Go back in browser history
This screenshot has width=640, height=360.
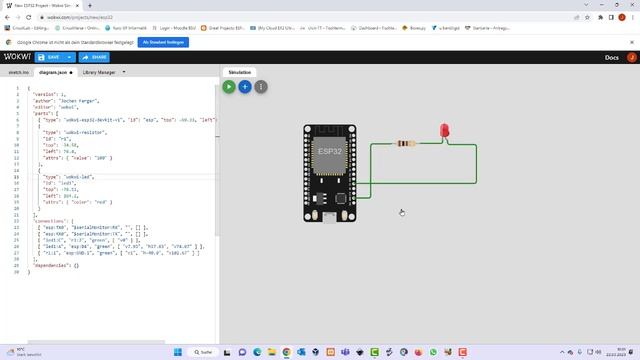tap(7, 18)
